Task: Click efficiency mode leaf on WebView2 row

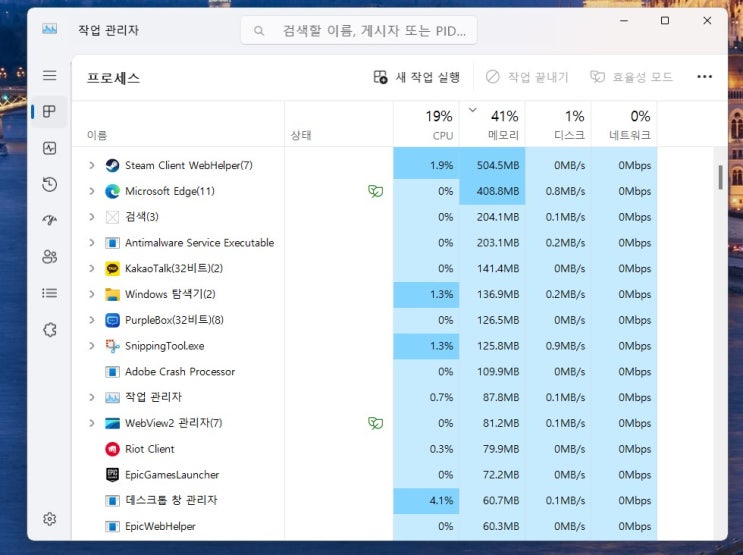Action: tap(375, 423)
